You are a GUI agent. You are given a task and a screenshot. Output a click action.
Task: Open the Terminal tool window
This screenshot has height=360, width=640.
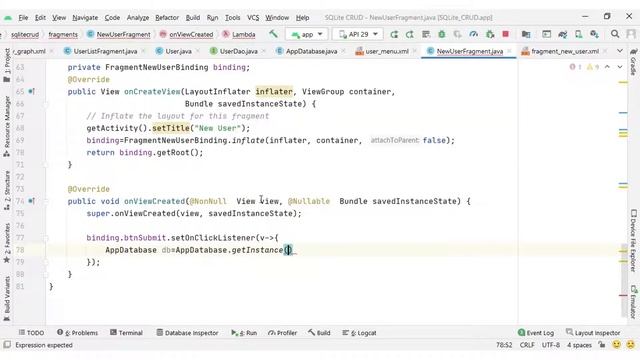127,333
